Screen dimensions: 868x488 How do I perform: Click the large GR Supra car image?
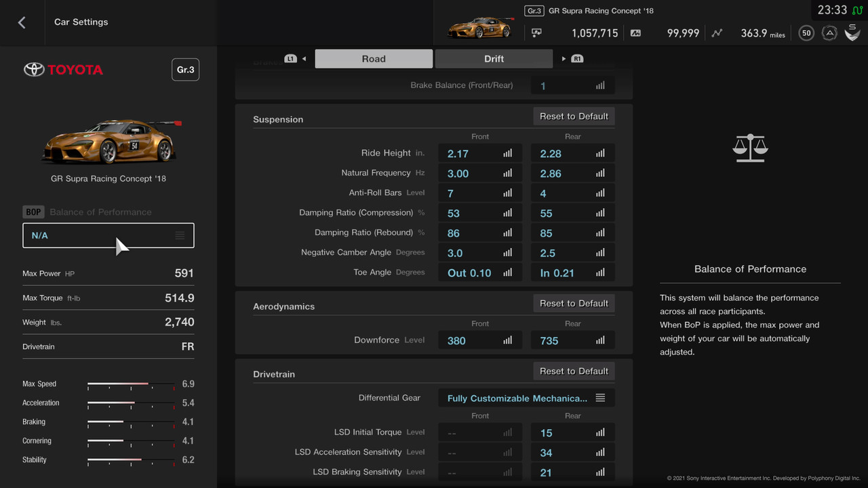click(111, 141)
